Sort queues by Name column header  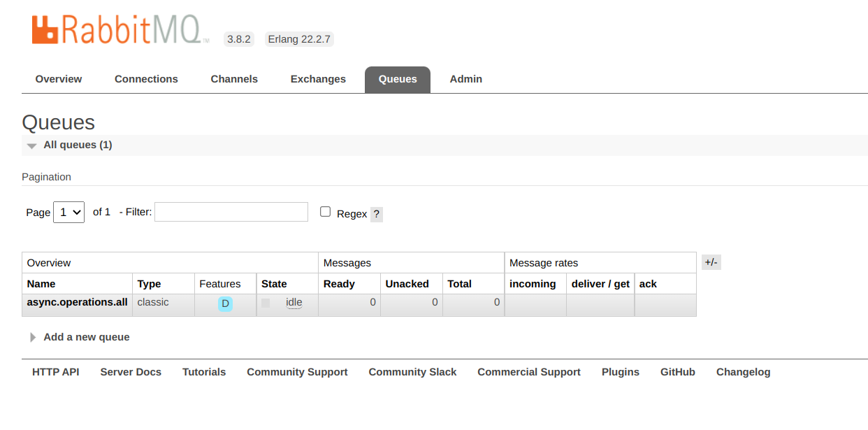pyautogui.click(x=41, y=284)
